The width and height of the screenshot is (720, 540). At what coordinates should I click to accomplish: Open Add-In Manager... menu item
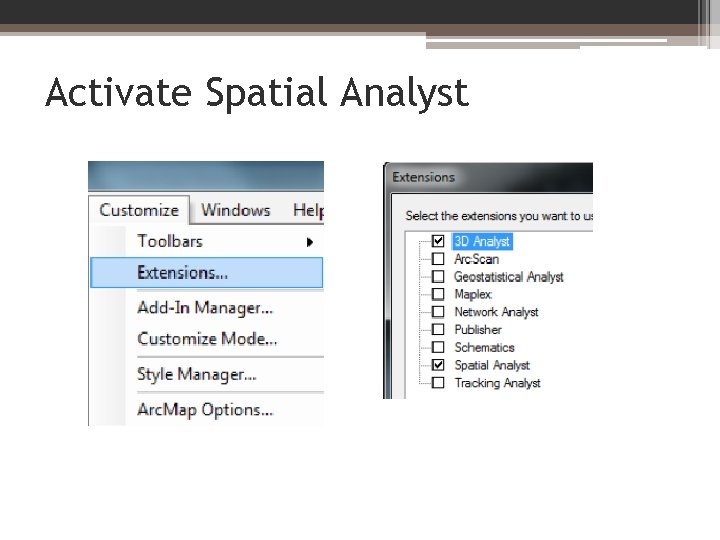point(205,308)
